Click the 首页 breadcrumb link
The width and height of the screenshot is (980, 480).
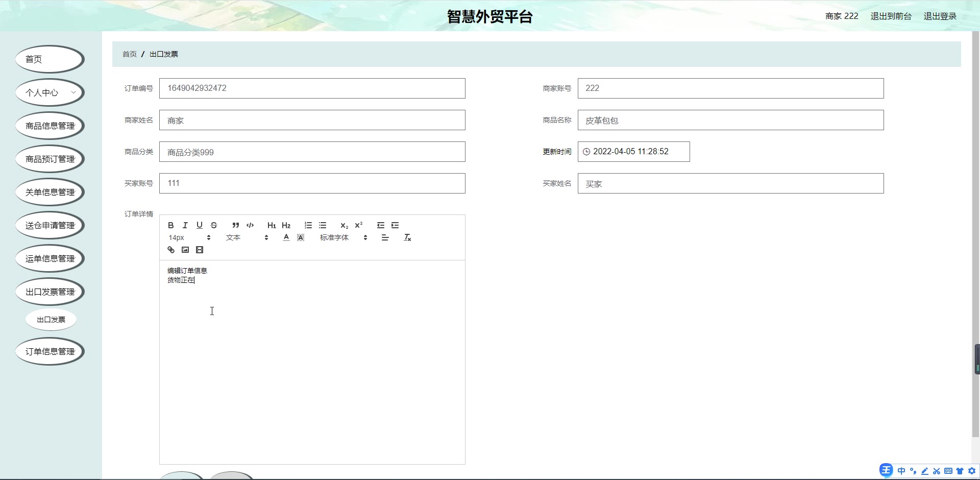pos(130,54)
